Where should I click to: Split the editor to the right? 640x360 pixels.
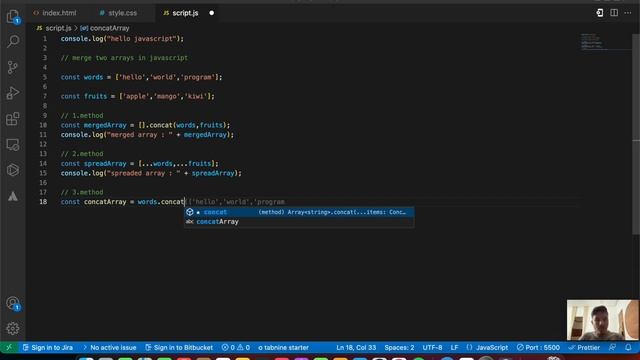pos(613,13)
